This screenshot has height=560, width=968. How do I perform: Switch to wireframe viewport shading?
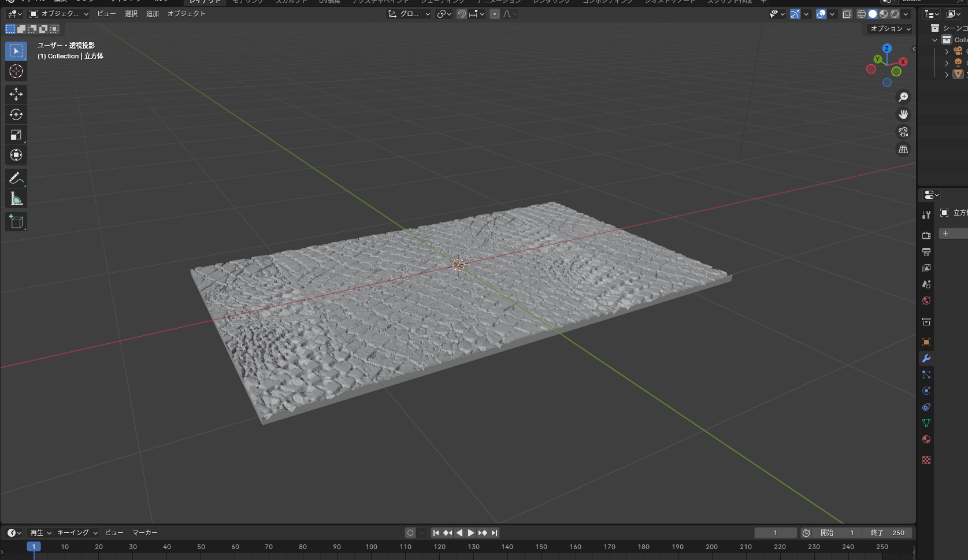tap(862, 14)
